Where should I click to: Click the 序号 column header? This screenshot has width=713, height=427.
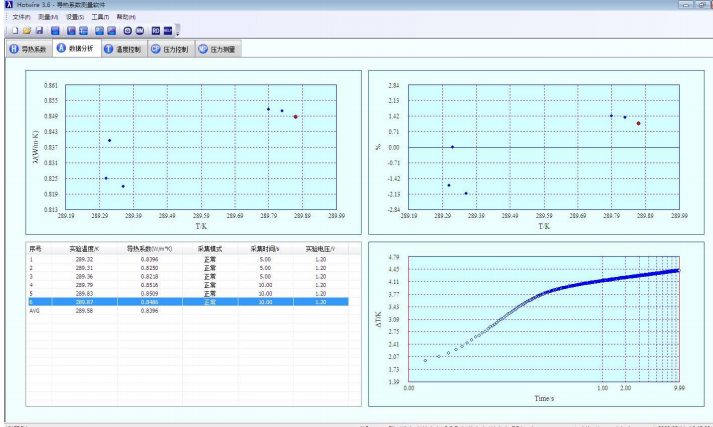point(39,249)
